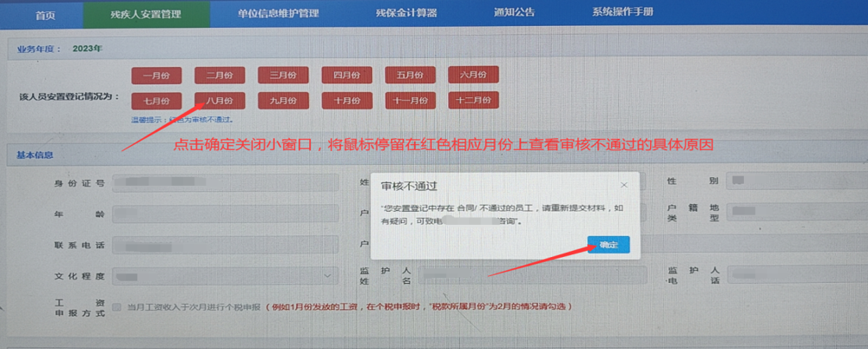The image size is (868, 349).
Task: Click the 温馨提示 hint text
Action: click(181, 120)
